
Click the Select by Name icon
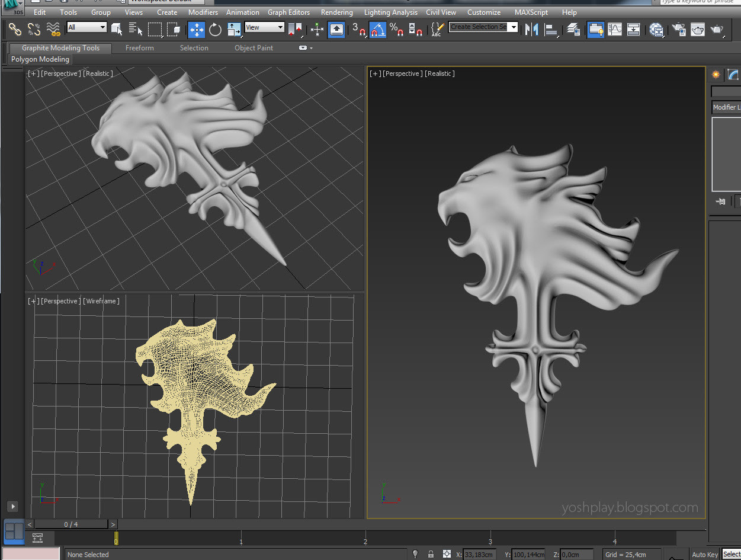(136, 28)
